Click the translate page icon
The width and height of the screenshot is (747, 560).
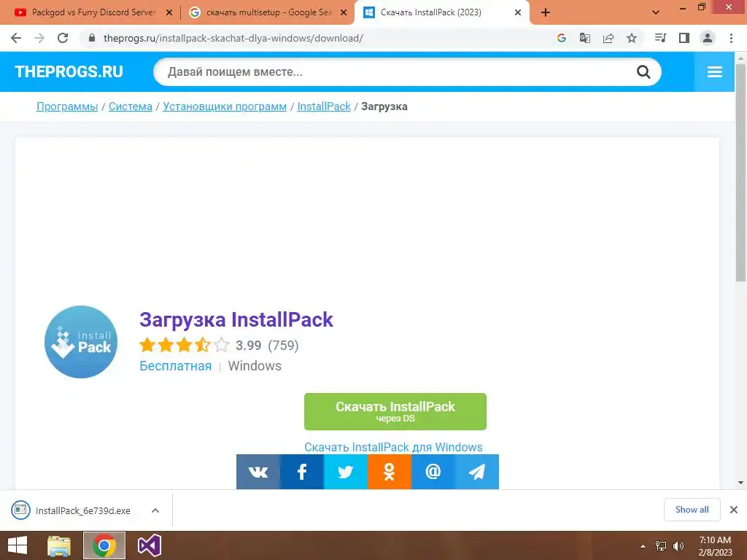(585, 38)
